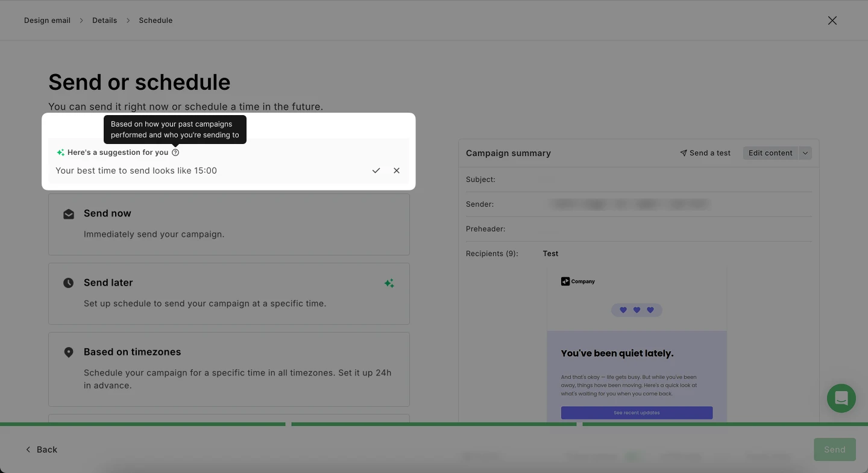868x473 pixels.
Task: Click the green sparkle on Send later
Action: (x=389, y=283)
